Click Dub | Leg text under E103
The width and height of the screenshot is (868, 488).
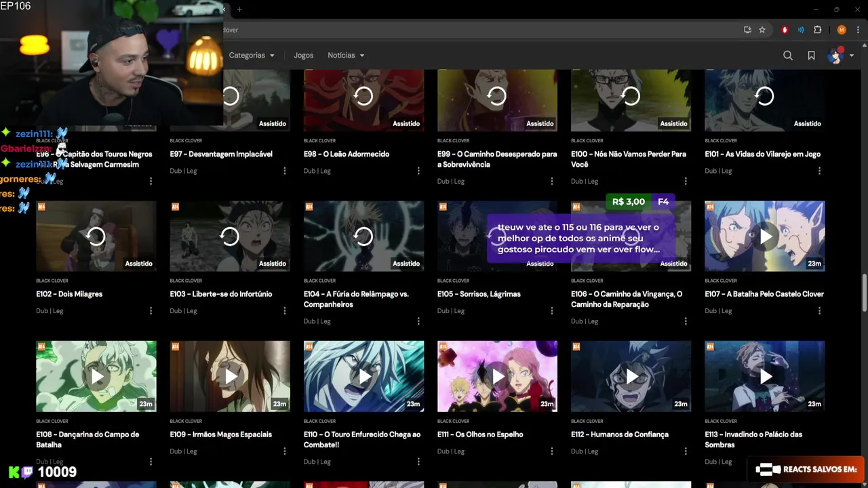pyautogui.click(x=183, y=311)
